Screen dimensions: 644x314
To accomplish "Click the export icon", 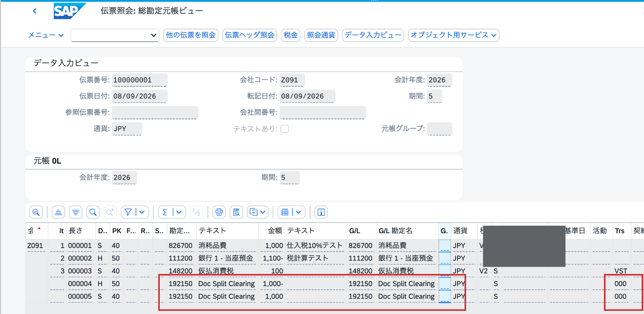I will click(x=254, y=212).
